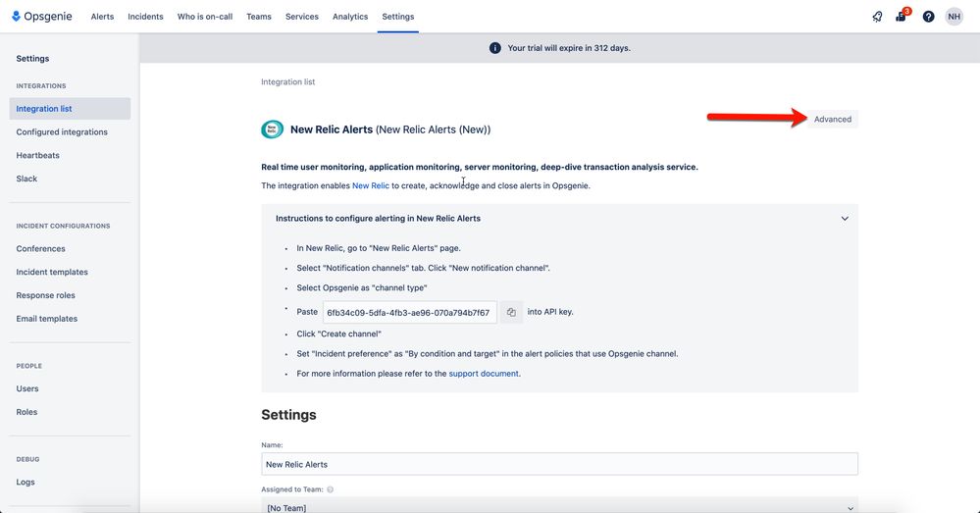Screen dimensions: 980x513
Task: Open Heartbeats in sidebar
Action: pyautogui.click(x=38, y=155)
